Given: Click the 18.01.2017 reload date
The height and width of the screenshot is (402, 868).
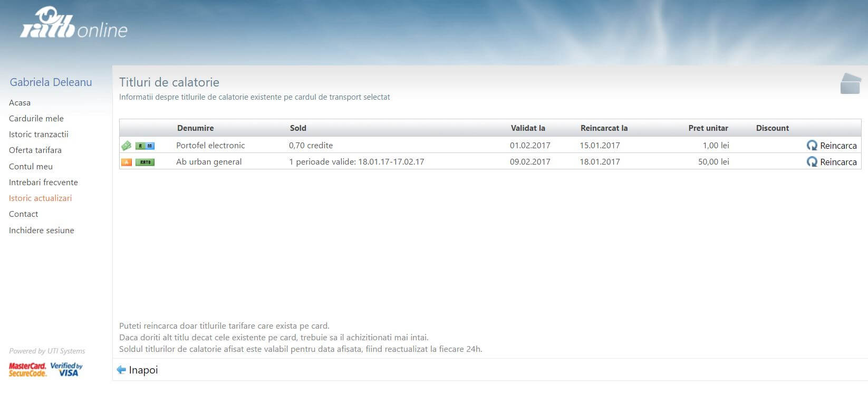Looking at the screenshot, I should point(600,162).
